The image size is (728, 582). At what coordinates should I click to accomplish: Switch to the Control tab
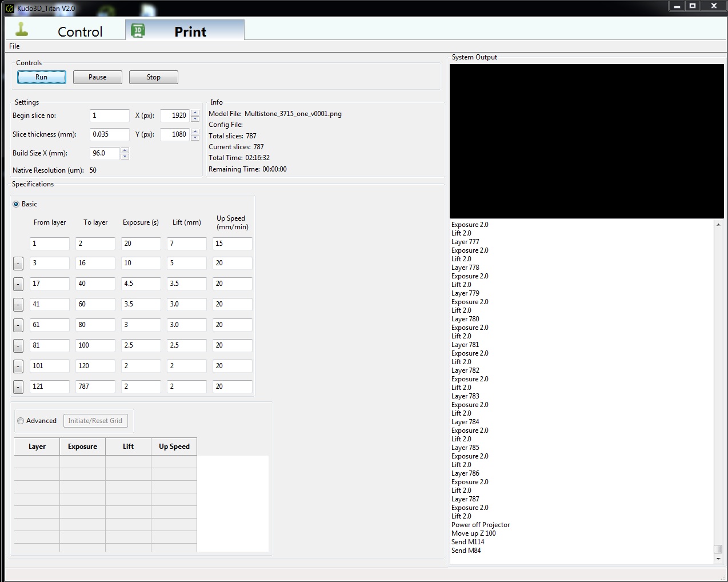[79, 31]
